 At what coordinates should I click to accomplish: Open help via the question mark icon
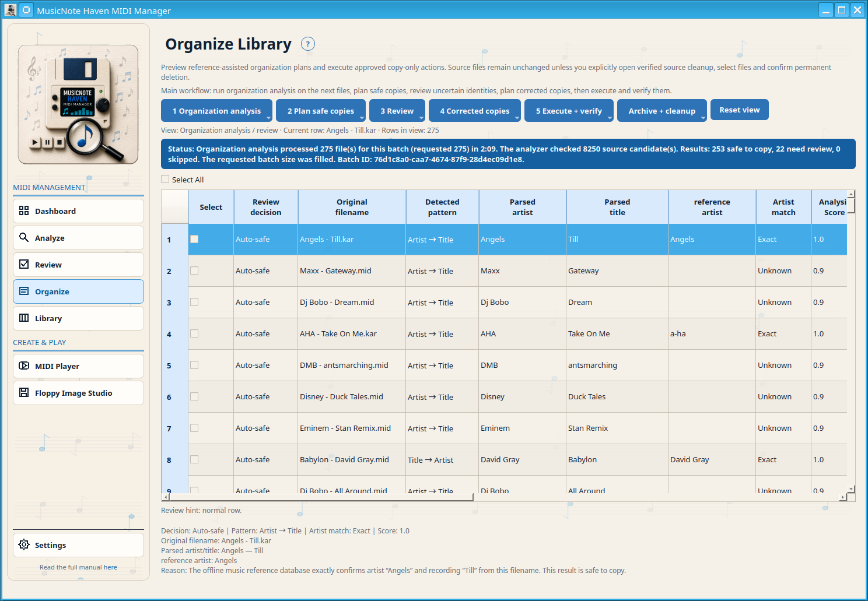(x=308, y=44)
